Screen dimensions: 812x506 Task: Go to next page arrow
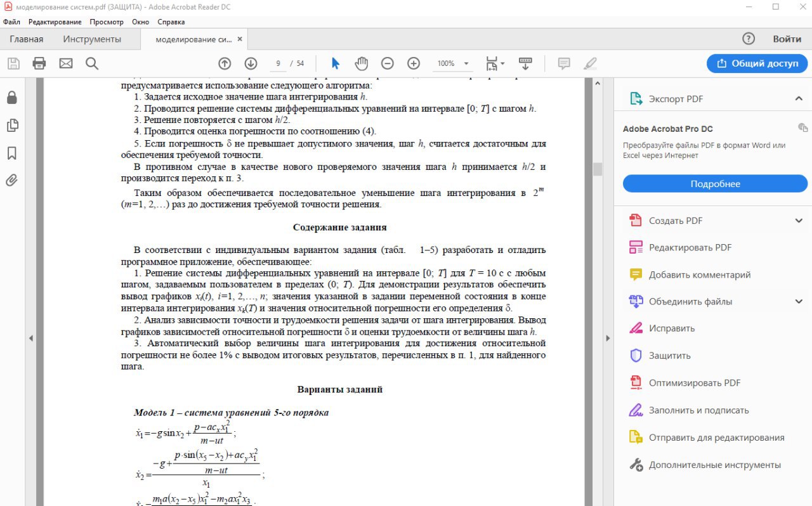point(251,63)
